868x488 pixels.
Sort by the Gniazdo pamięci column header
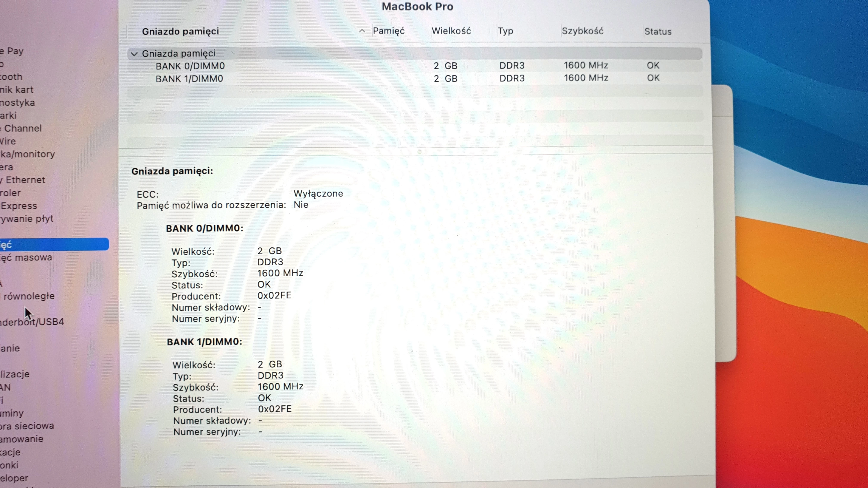[180, 31]
